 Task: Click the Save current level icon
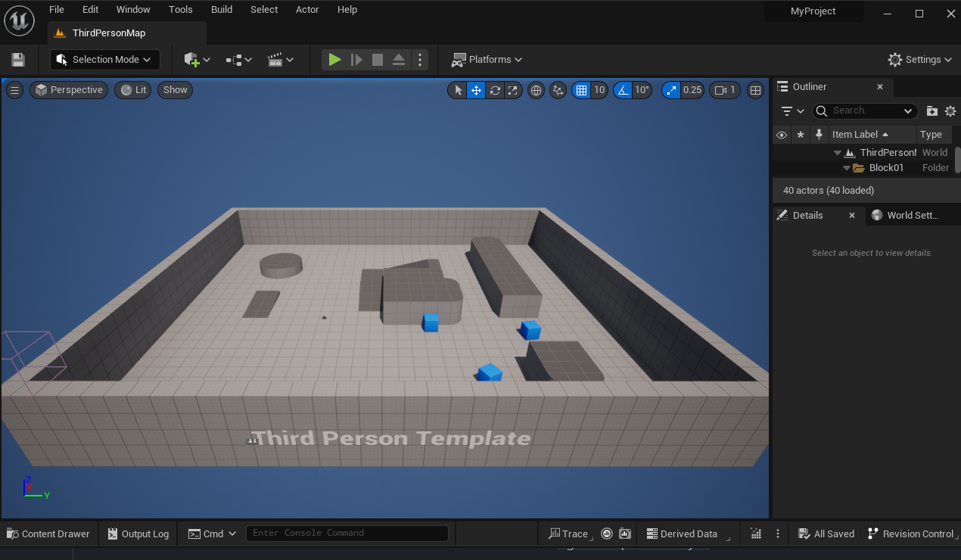point(18,60)
